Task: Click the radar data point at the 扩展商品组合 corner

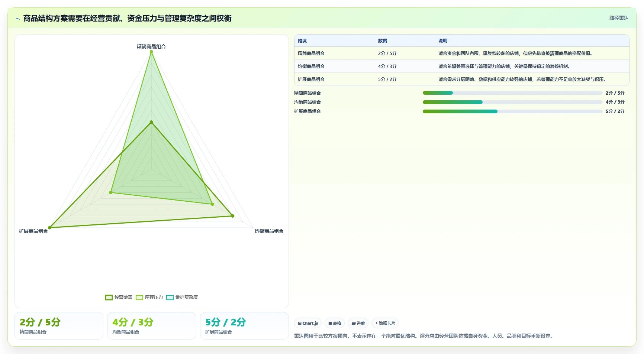Action: [x=49, y=228]
